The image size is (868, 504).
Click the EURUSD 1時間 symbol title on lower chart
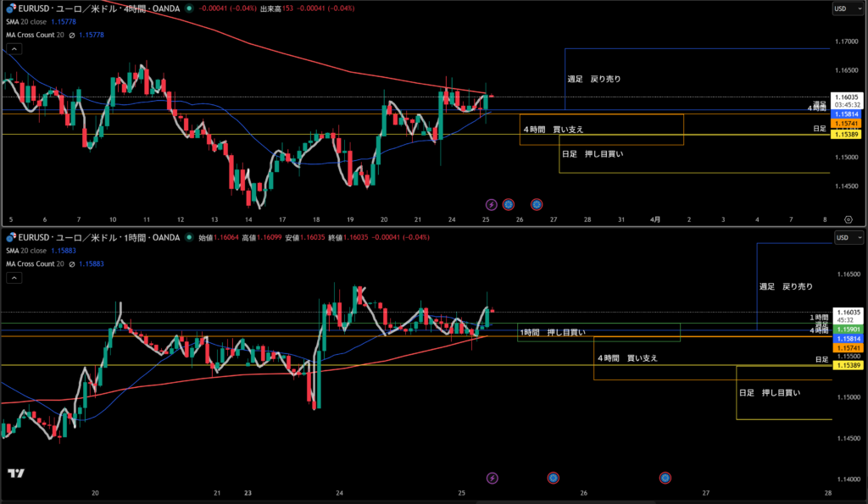(93, 237)
